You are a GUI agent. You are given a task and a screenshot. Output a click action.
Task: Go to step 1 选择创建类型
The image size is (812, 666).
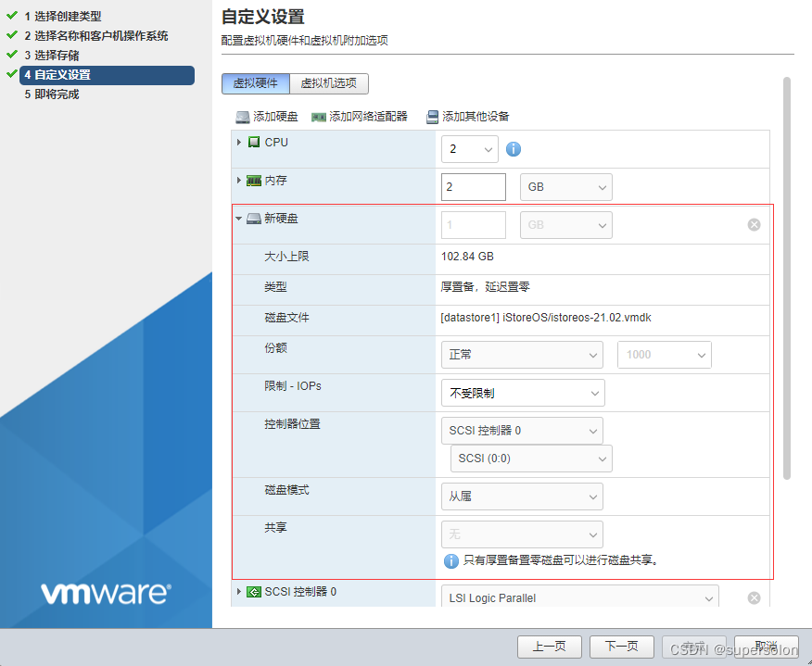click(63, 17)
